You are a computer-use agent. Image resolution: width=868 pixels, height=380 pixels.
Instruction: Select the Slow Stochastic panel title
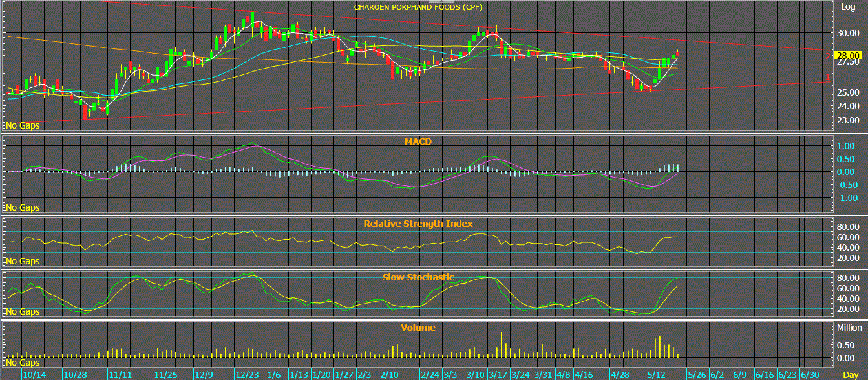pyautogui.click(x=418, y=277)
